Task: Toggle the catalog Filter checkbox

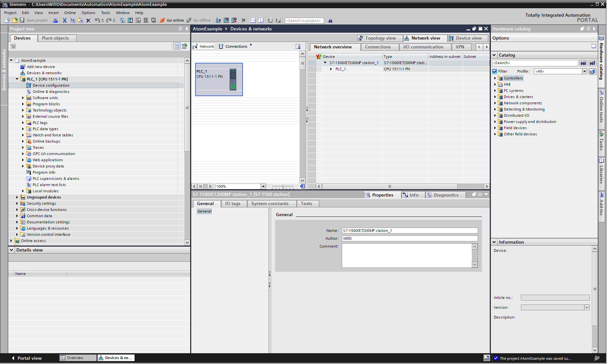Action: [x=495, y=71]
